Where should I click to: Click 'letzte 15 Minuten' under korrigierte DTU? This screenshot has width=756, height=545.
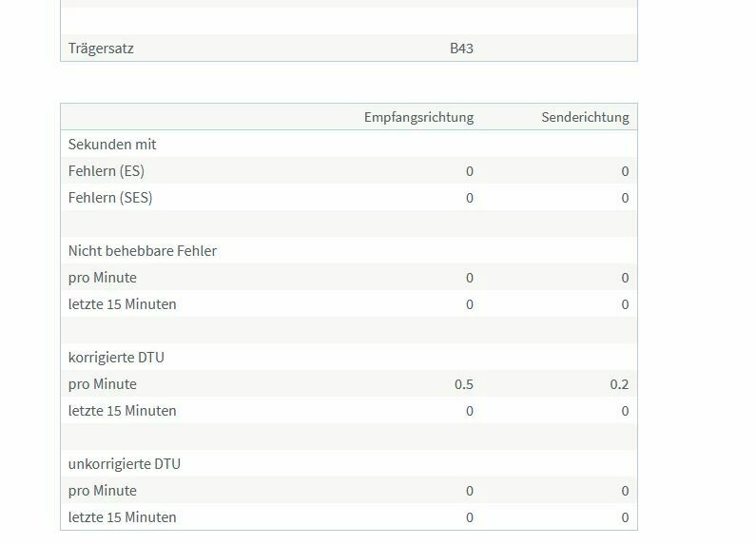[123, 411]
